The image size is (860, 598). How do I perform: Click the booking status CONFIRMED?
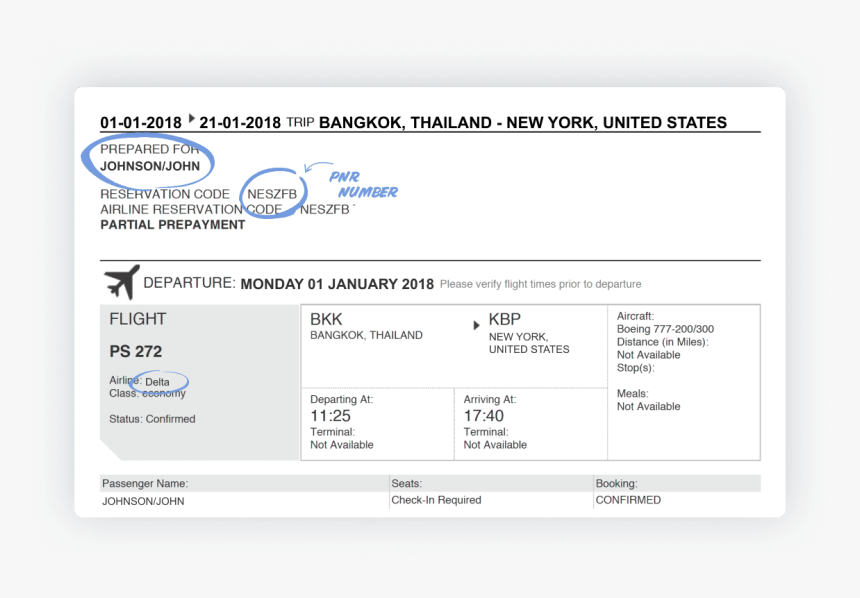(x=628, y=500)
